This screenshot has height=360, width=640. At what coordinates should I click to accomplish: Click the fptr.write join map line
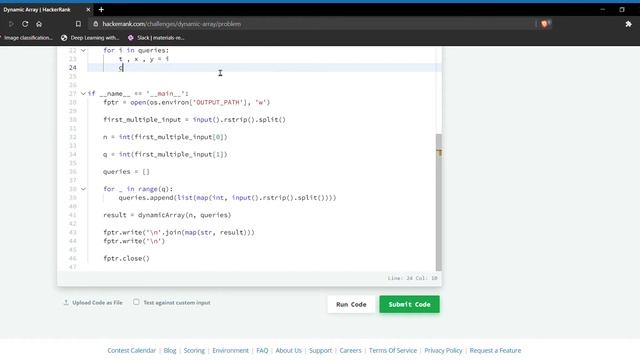(179, 232)
